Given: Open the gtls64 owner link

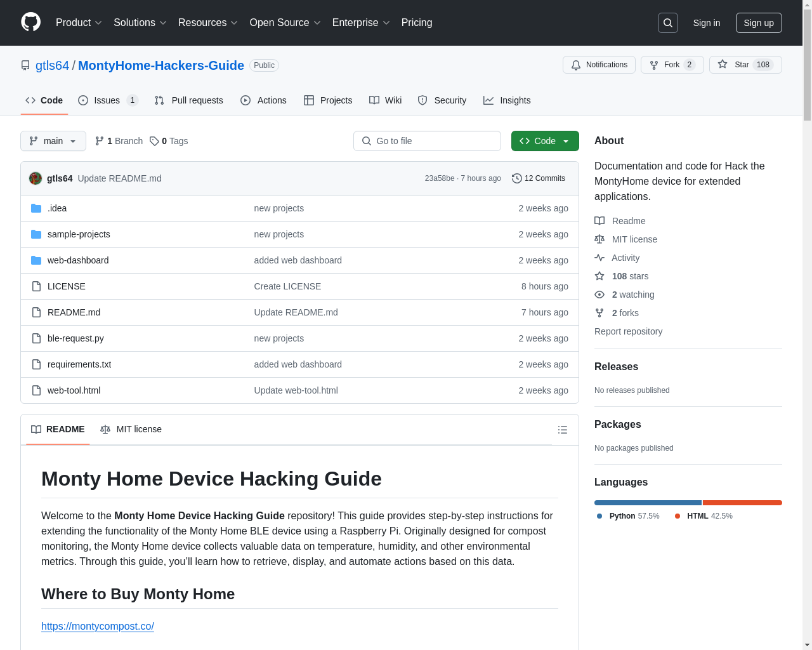Looking at the screenshot, I should click(52, 65).
